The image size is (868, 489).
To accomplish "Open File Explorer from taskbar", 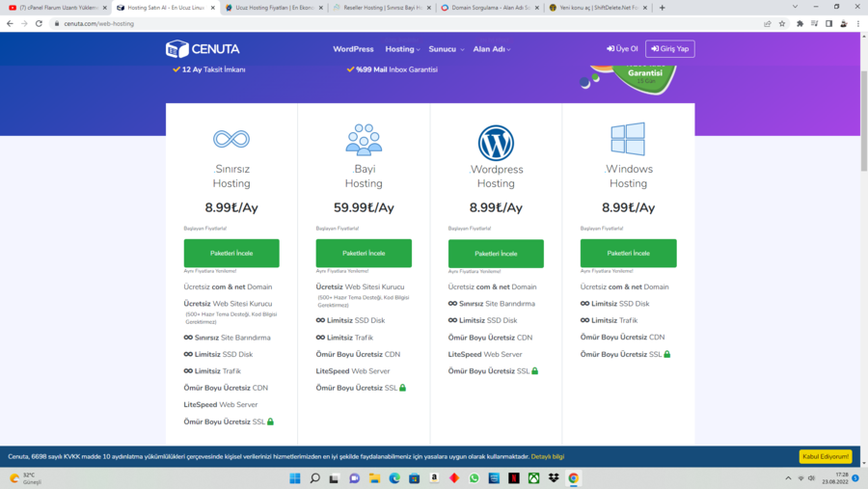I will pyautogui.click(x=375, y=478).
